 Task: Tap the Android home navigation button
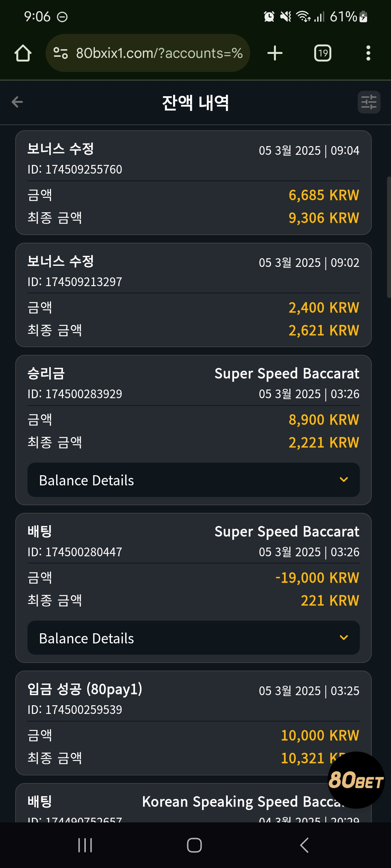[194, 845]
